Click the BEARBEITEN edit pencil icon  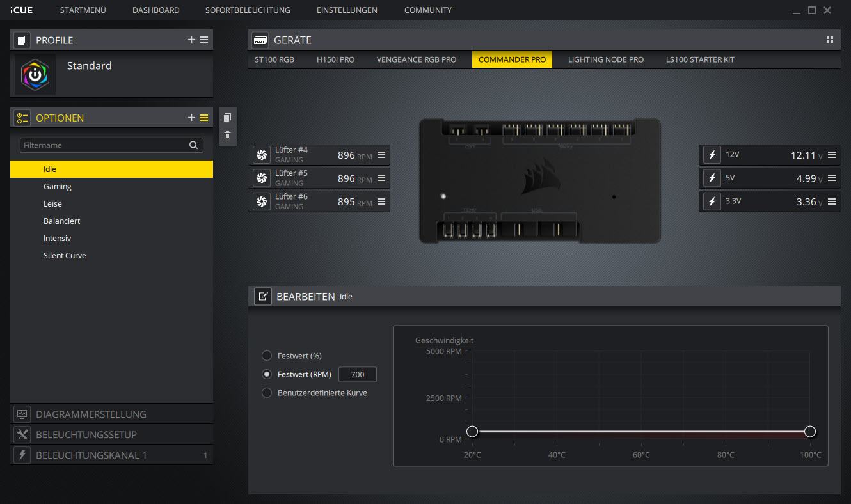tap(262, 296)
